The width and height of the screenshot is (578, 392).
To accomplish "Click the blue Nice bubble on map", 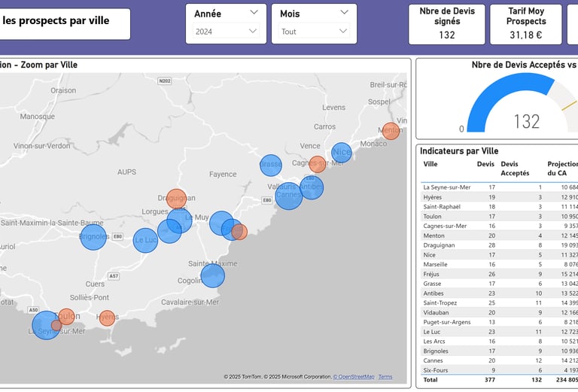I will 342,153.
